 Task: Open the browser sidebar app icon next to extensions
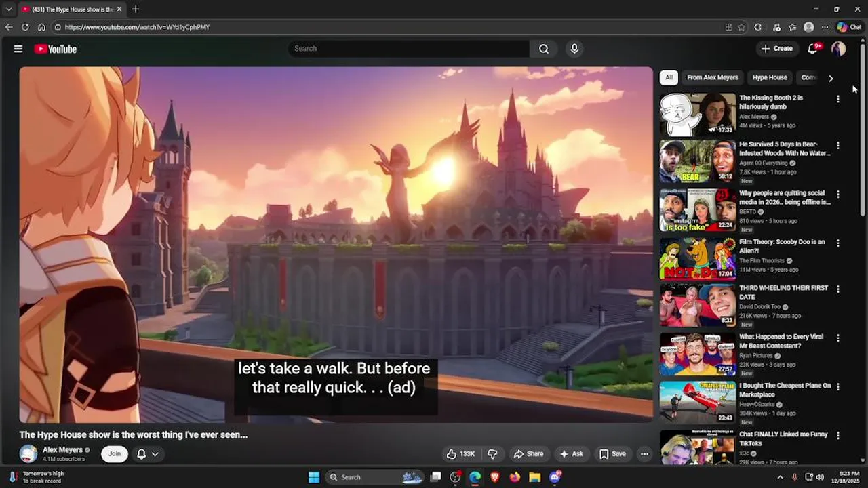pos(776,27)
